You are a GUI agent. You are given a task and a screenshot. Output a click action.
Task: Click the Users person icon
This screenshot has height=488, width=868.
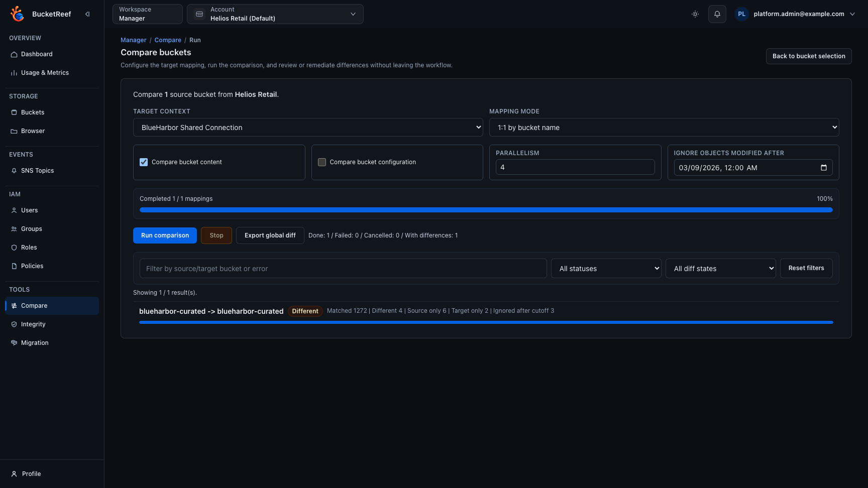pyautogui.click(x=14, y=210)
